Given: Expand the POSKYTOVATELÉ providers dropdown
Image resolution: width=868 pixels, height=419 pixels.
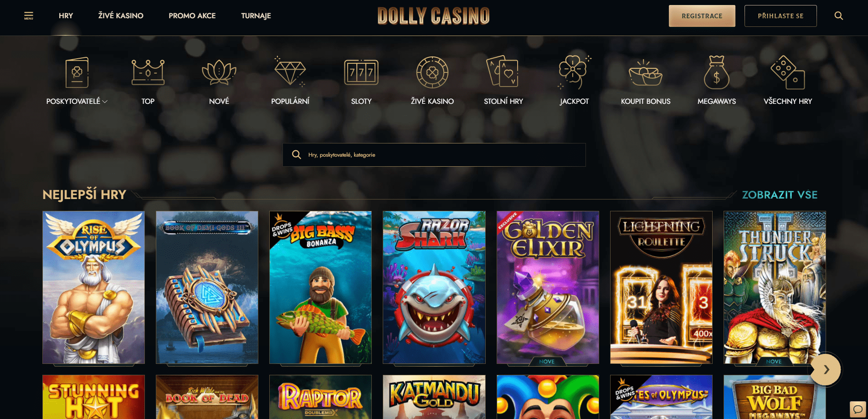Looking at the screenshot, I should (77, 101).
